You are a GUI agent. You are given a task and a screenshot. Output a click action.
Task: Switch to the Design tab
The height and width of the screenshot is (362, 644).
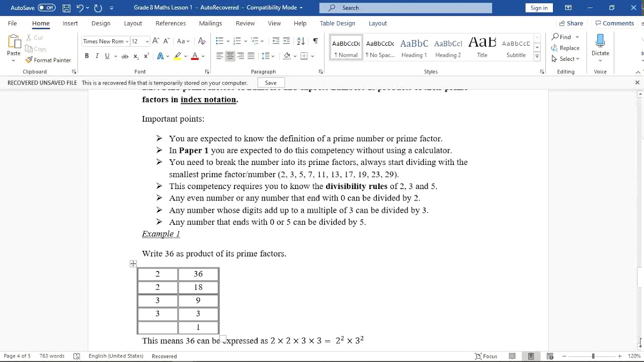pyautogui.click(x=101, y=23)
